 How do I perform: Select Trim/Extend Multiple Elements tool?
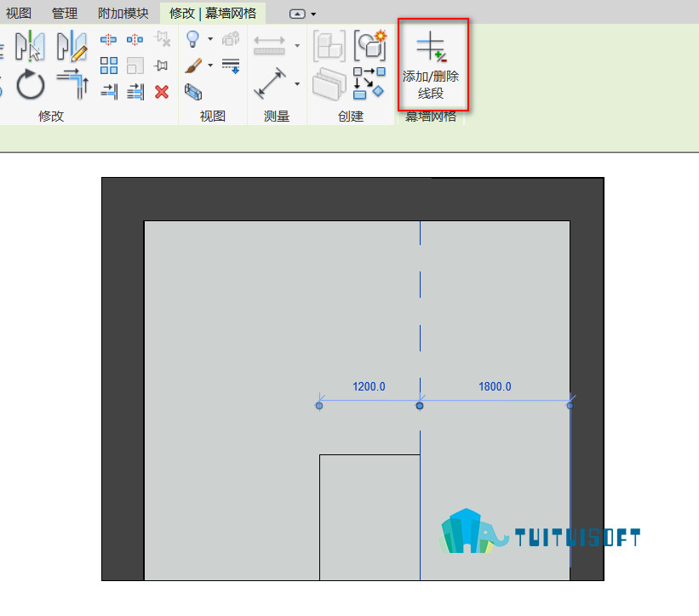click(x=135, y=92)
